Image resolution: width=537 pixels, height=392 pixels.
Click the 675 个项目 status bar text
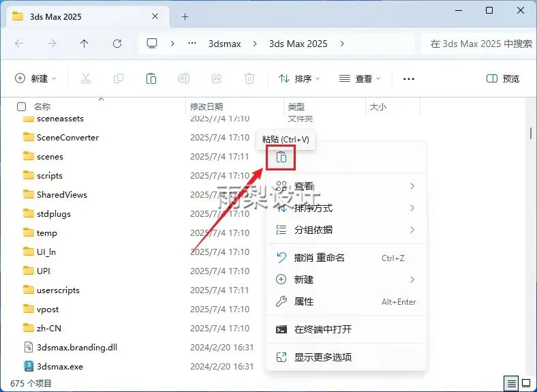(31, 383)
